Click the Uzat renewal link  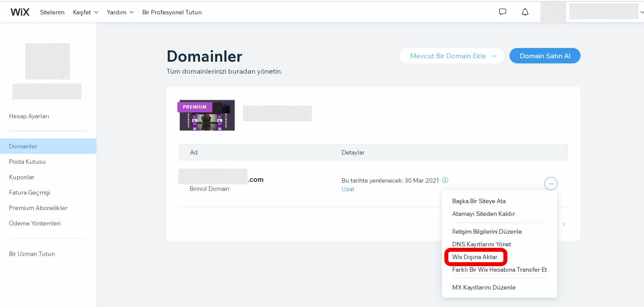pyautogui.click(x=348, y=189)
